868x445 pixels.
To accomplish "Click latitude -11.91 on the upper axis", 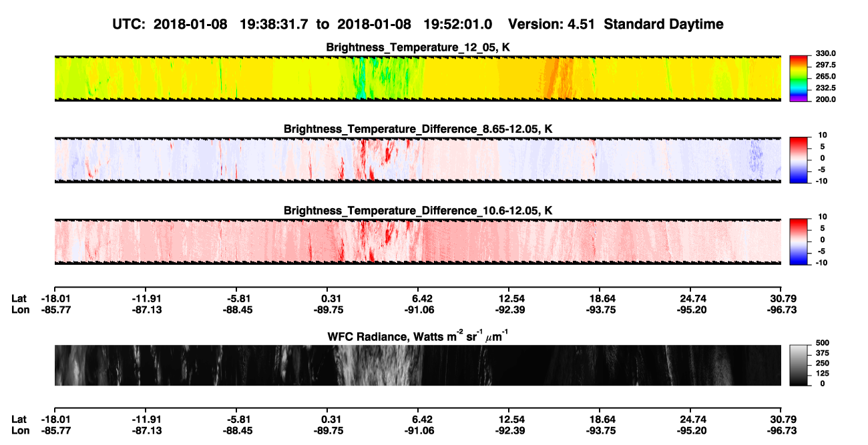I will point(146,298).
